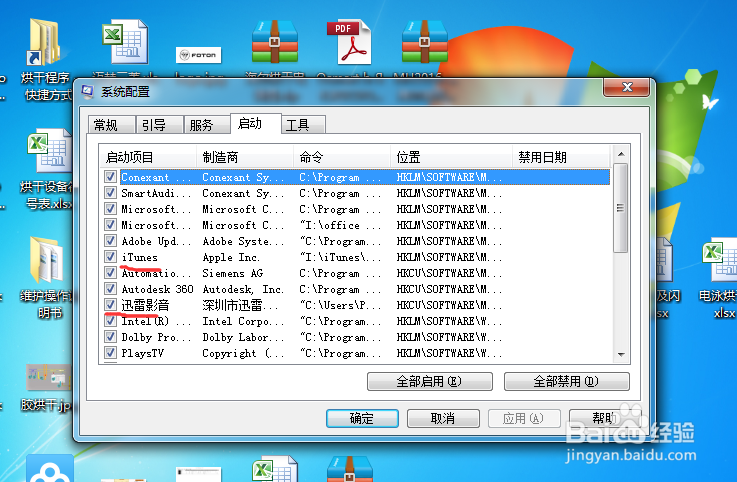Image resolution: width=737 pixels, height=482 pixels.
Task: Select the 电泳烘 xlsx desktop icon
Action: coord(720,260)
